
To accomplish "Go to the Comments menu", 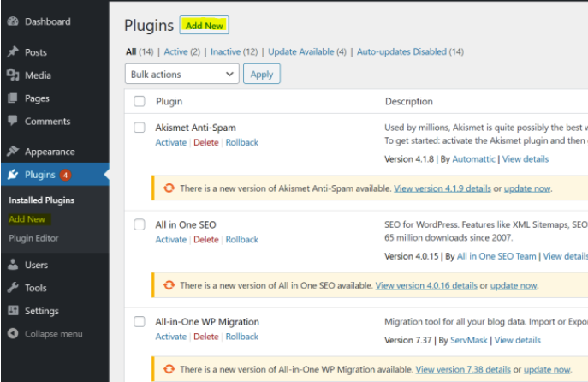I will coord(48,122).
